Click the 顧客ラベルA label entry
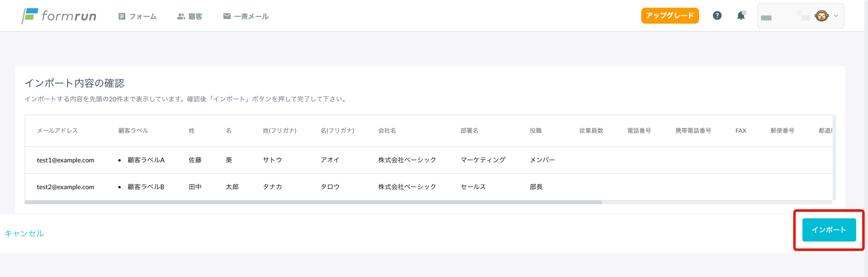 (146, 160)
